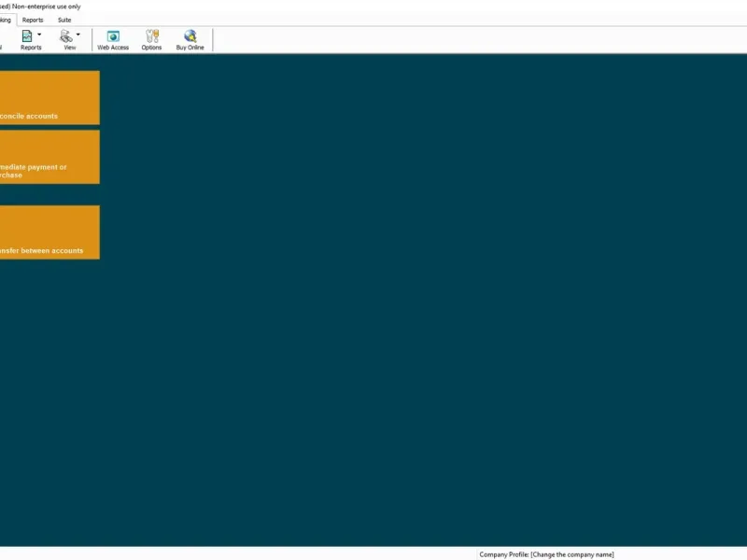Click the Buy Online toolbar icon
Screen dimensions: 747x560
click(x=190, y=40)
